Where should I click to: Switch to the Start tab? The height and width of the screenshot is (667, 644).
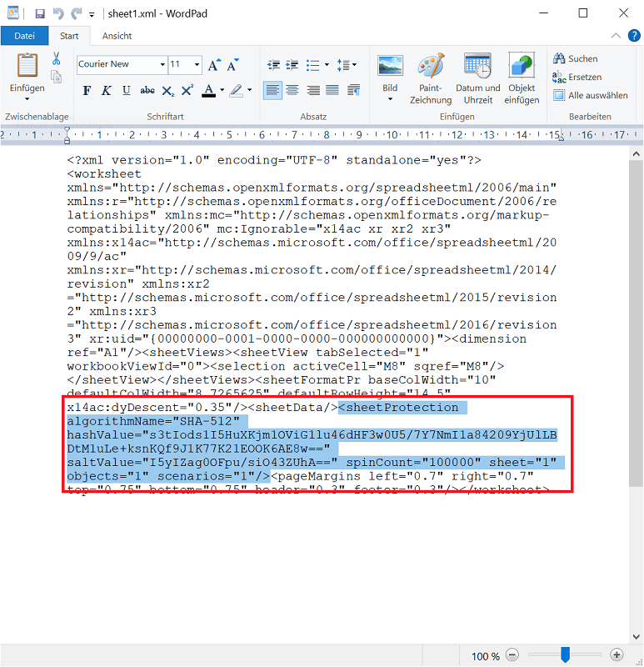pos(69,36)
